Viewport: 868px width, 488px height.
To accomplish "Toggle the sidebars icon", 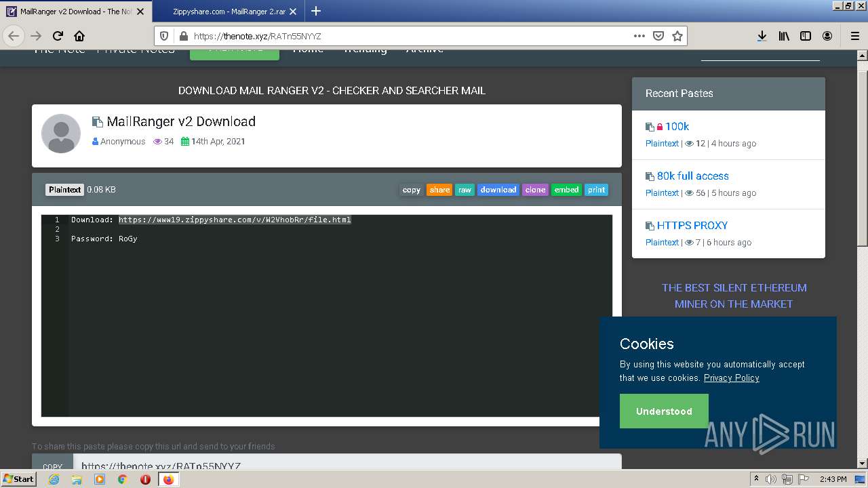I will (x=806, y=36).
